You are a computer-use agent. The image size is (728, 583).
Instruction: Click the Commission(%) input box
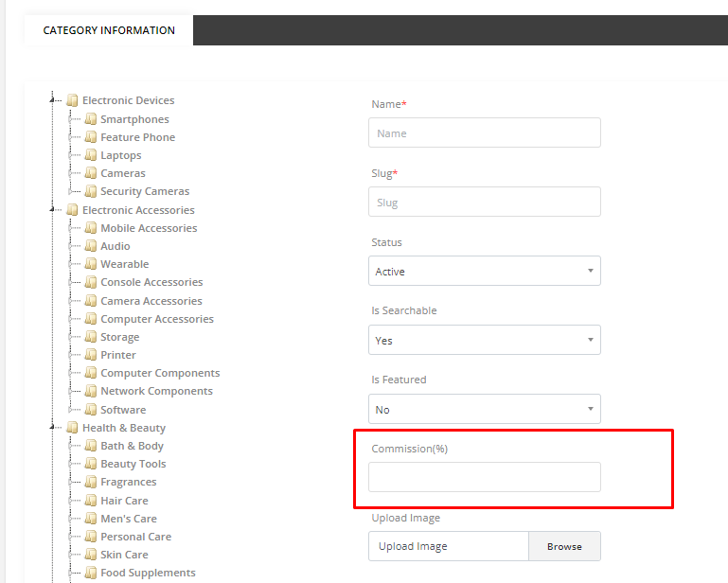(x=484, y=477)
